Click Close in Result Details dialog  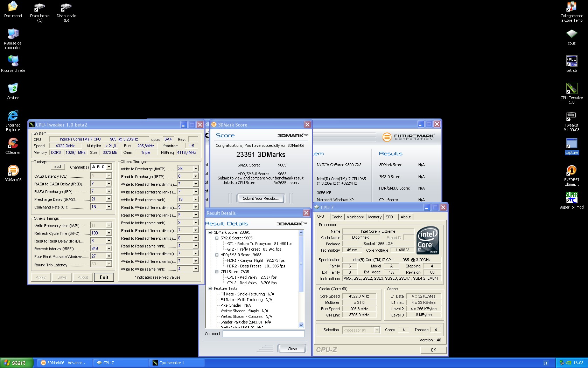[x=292, y=349]
